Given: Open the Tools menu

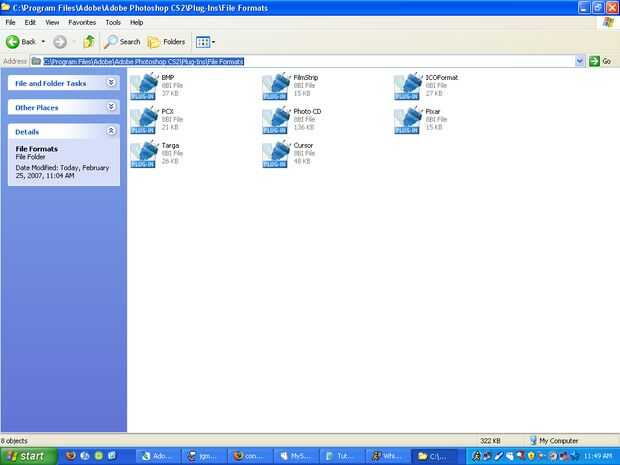Looking at the screenshot, I should tap(113, 23).
